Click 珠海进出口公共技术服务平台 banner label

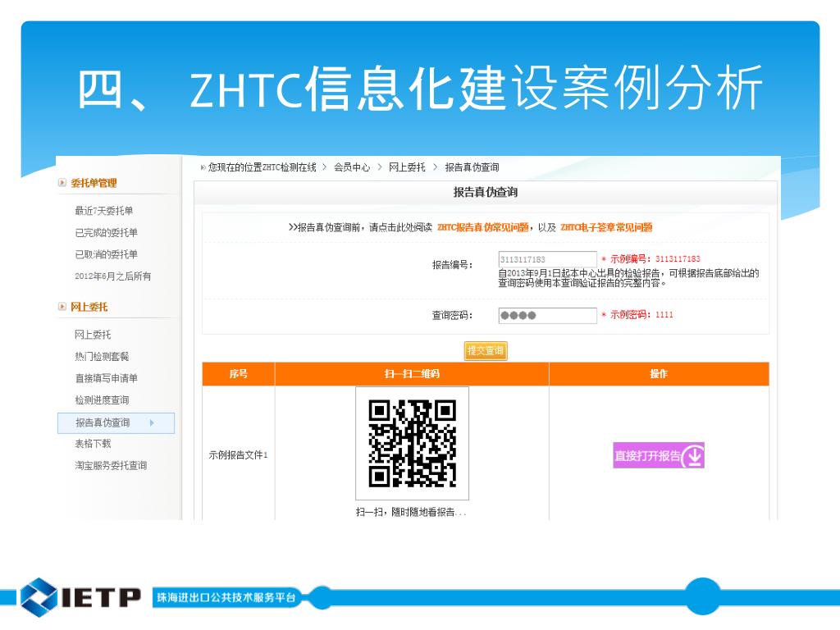pyautogui.click(x=226, y=597)
